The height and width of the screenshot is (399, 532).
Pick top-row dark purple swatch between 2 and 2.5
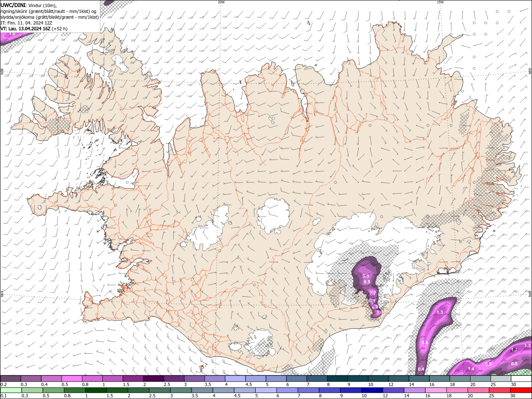153,379
